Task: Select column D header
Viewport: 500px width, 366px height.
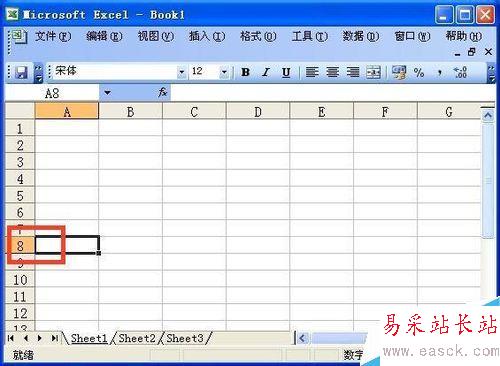Action: [x=258, y=111]
